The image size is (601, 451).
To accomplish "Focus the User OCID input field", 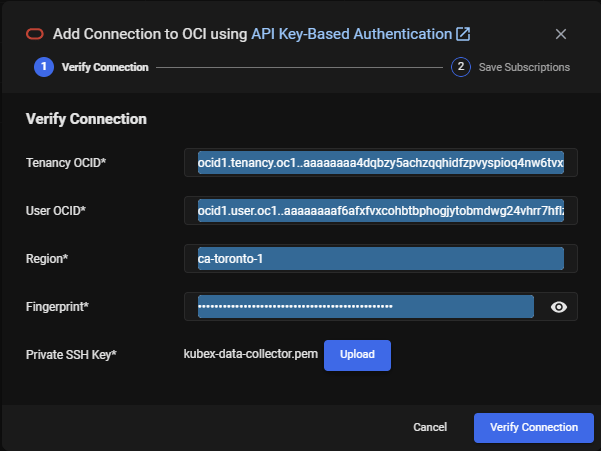I will tap(381, 210).
